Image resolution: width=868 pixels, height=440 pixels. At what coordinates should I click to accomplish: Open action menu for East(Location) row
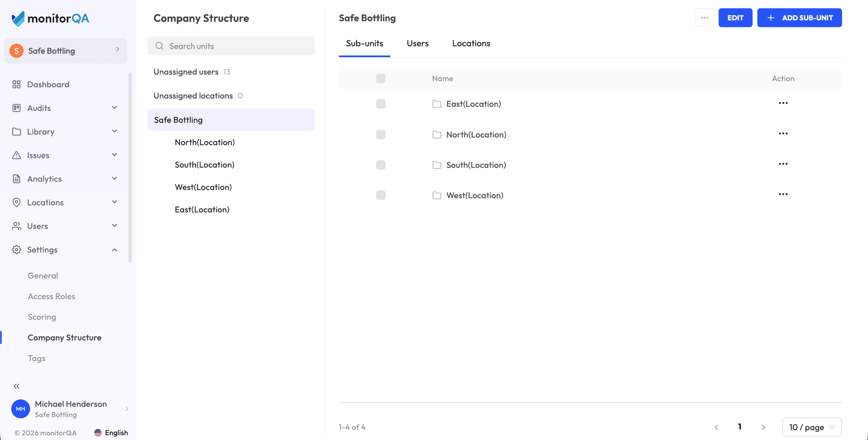783,103
